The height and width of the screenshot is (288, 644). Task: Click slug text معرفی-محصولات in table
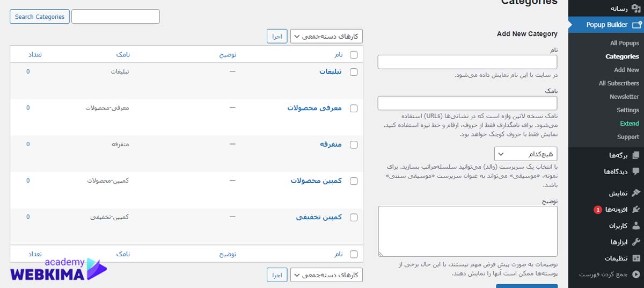pos(107,107)
